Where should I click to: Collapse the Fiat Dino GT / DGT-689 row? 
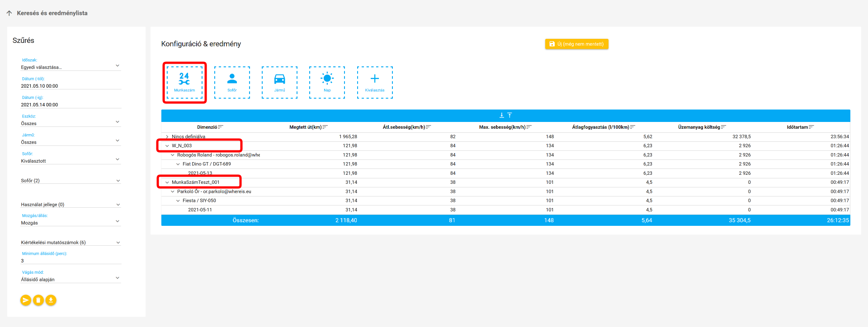click(x=178, y=164)
